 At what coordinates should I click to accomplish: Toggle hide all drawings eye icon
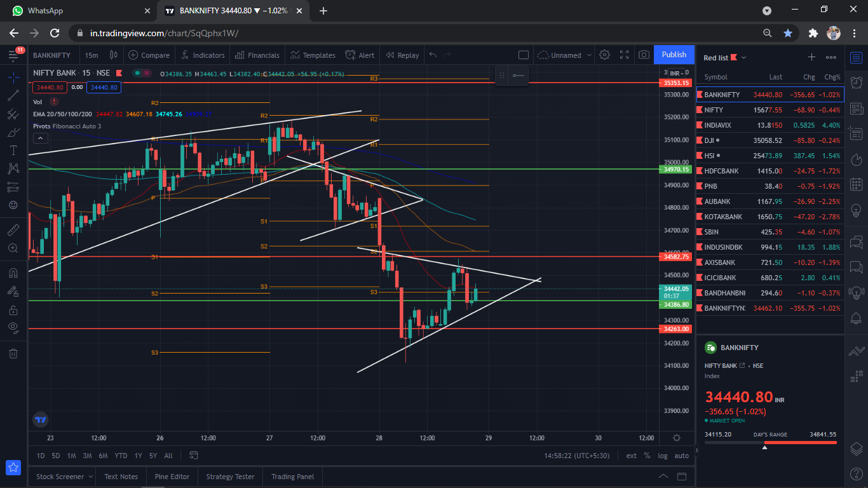coord(13,328)
